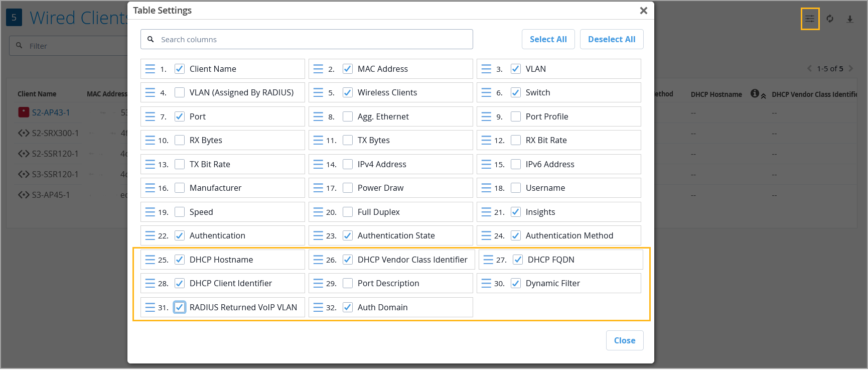Close the Table Settings dialog with X
This screenshot has width=868, height=370.
[643, 11]
